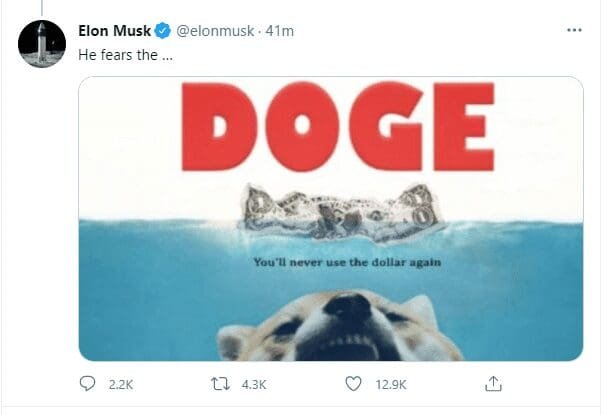Like the tweet with the heart icon

click(353, 383)
